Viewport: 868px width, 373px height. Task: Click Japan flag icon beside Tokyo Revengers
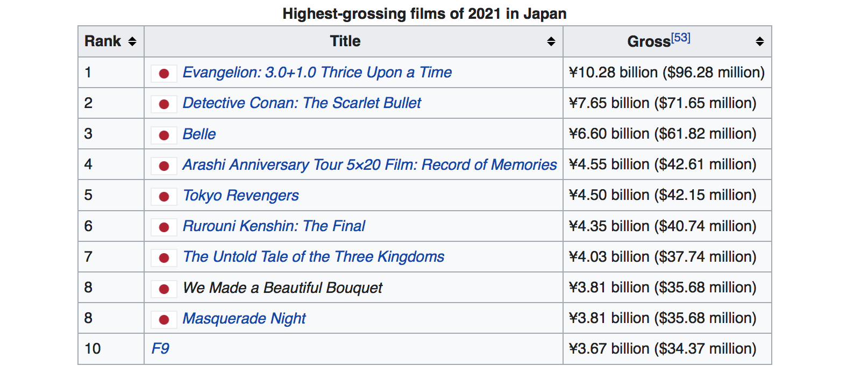[x=164, y=196]
